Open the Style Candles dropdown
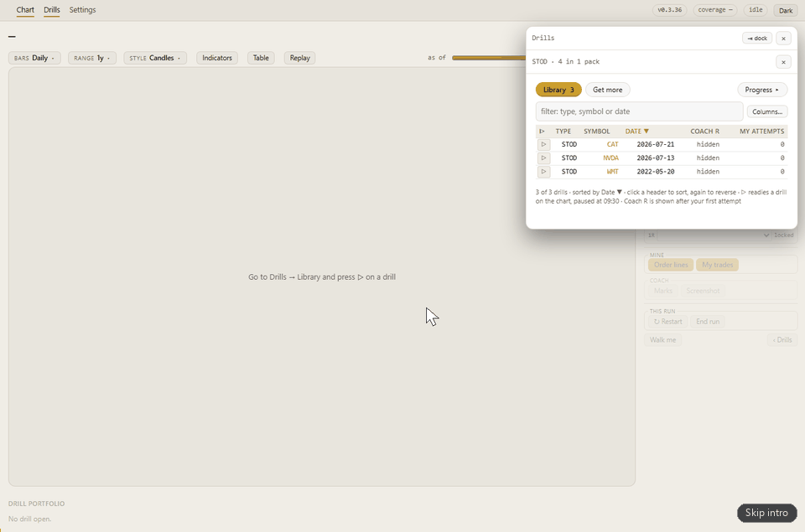The image size is (805, 532). click(x=155, y=58)
